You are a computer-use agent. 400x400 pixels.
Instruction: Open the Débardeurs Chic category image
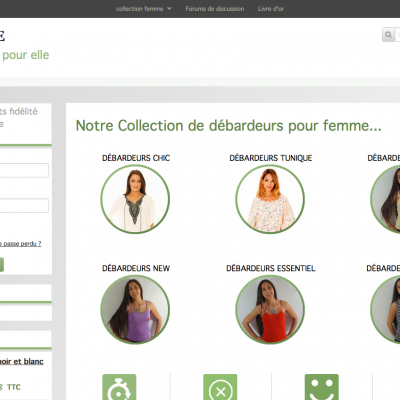click(135, 199)
